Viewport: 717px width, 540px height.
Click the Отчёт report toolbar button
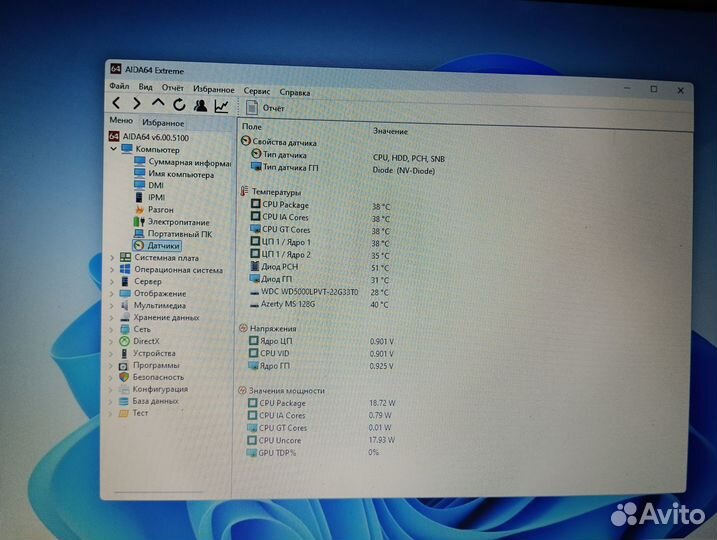tap(265, 108)
